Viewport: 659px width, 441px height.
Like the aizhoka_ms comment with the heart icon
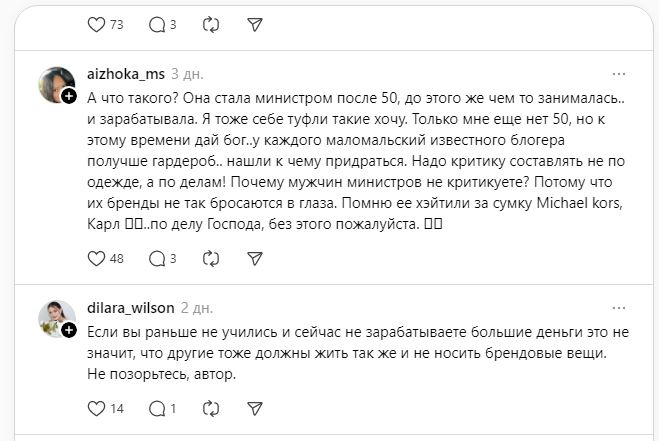[x=96, y=259]
